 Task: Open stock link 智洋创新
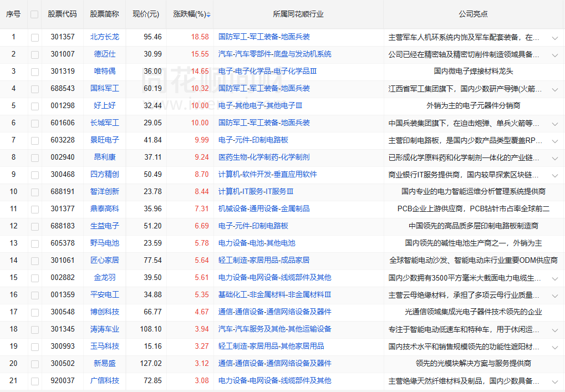(x=104, y=191)
